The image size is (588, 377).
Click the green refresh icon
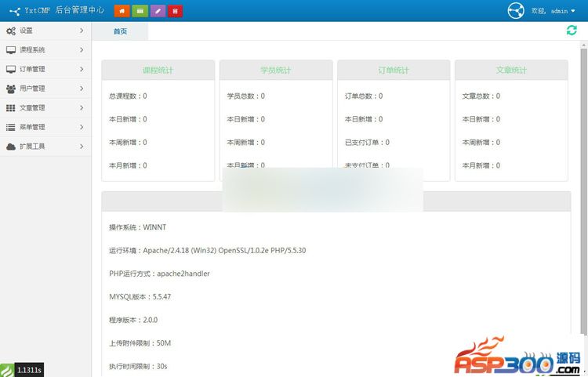[x=572, y=31]
